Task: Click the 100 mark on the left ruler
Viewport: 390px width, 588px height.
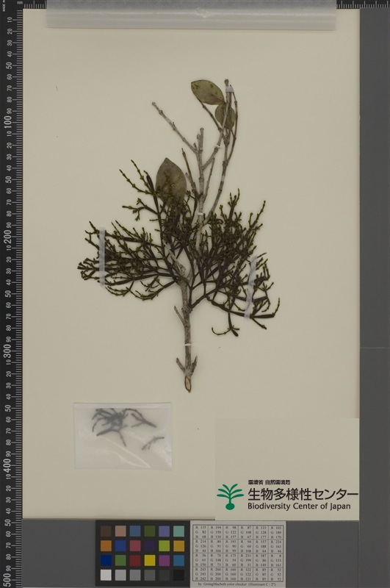Action: point(7,123)
